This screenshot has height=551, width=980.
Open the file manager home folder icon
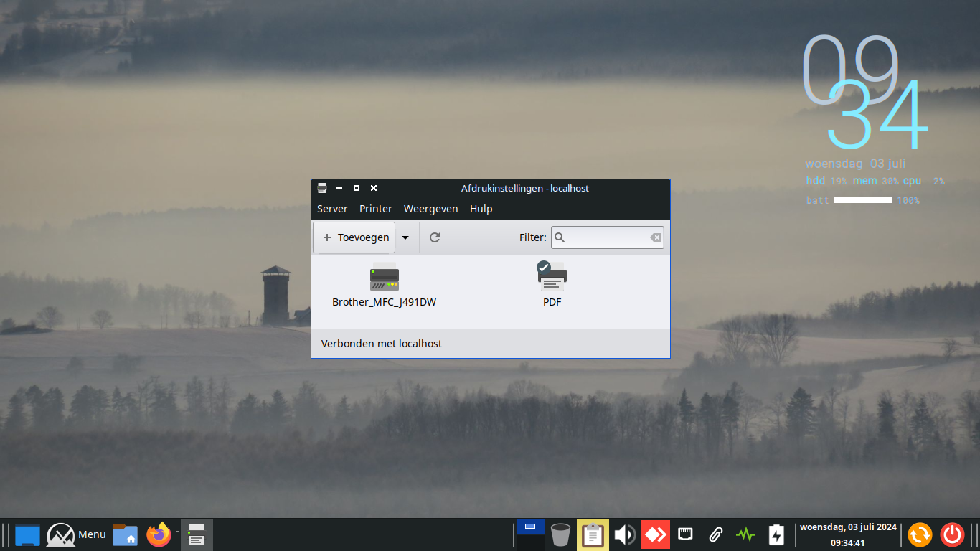(x=125, y=534)
